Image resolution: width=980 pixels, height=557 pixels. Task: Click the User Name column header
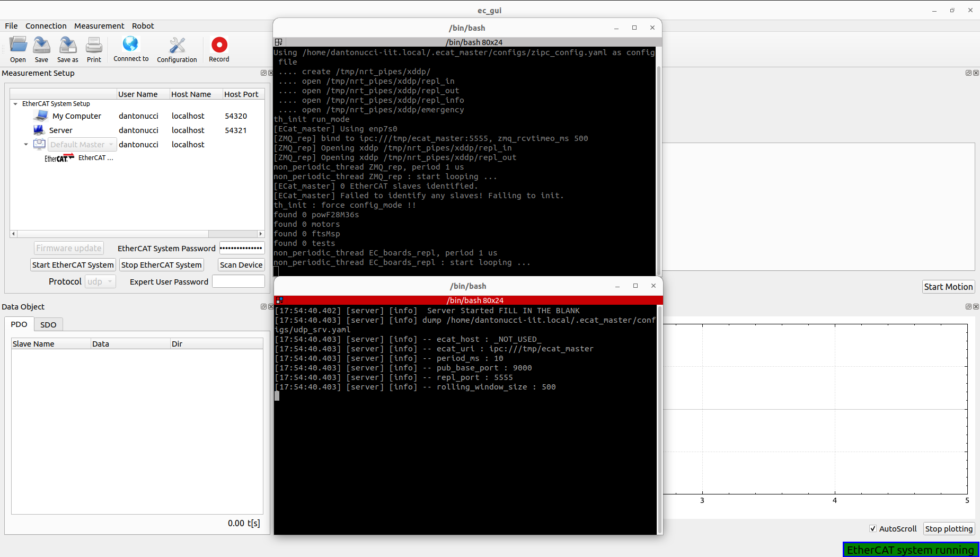143,94
